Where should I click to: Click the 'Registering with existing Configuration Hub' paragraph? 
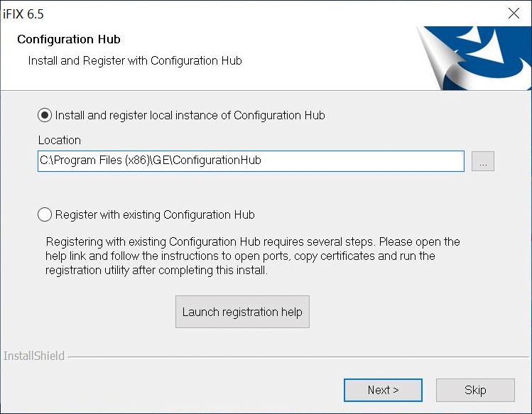[x=253, y=256]
